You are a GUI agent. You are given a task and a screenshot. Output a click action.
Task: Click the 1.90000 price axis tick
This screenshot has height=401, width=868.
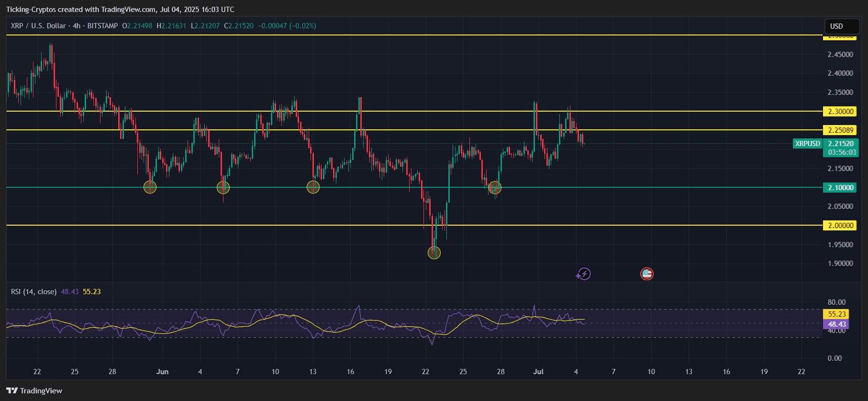point(840,264)
